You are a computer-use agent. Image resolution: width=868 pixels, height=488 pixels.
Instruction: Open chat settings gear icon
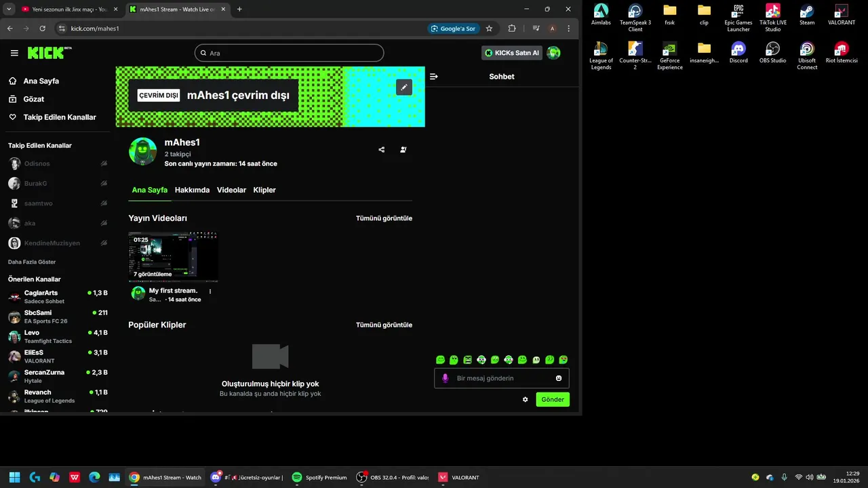pyautogui.click(x=525, y=399)
